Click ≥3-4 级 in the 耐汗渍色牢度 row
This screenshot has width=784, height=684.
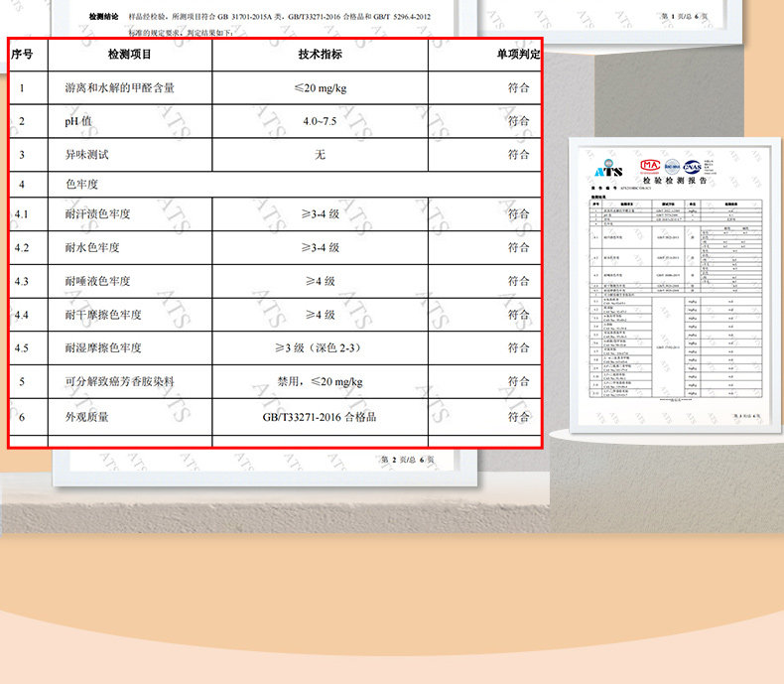(320, 214)
